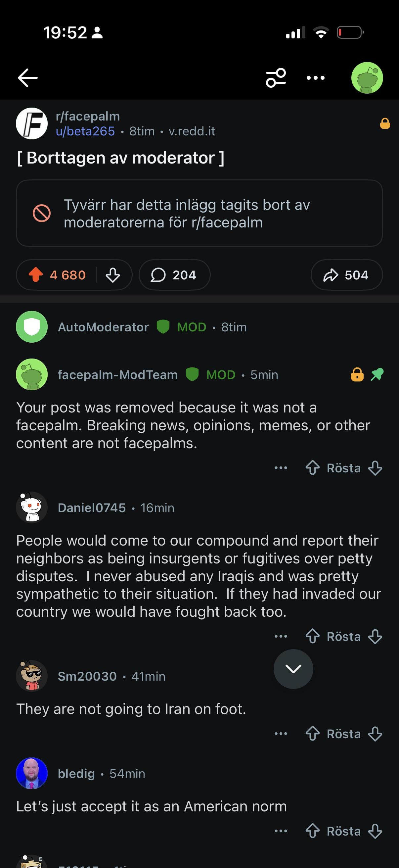
Task: Jump to next comment with floating chevron
Action: coord(293,669)
